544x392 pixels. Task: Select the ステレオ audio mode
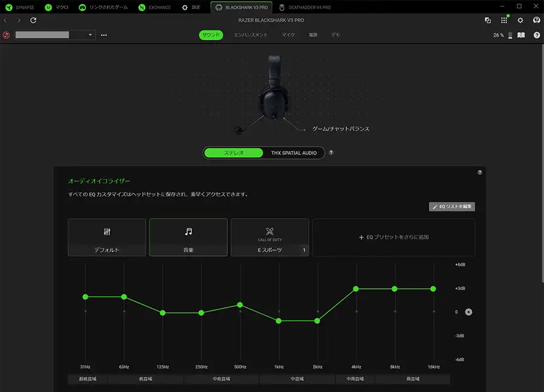[x=233, y=153]
